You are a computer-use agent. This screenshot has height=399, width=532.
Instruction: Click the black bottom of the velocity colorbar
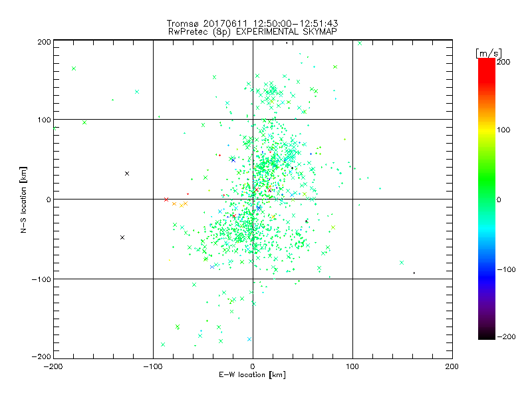click(x=487, y=335)
